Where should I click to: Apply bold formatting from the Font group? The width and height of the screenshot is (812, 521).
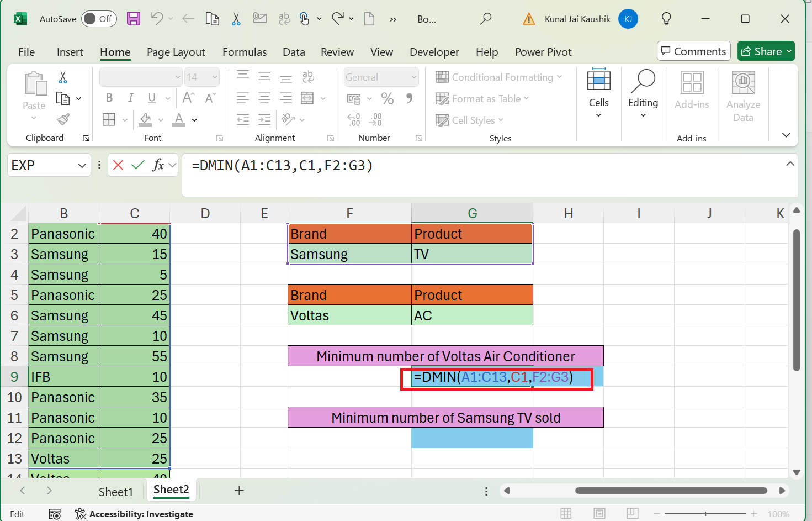[109, 98]
